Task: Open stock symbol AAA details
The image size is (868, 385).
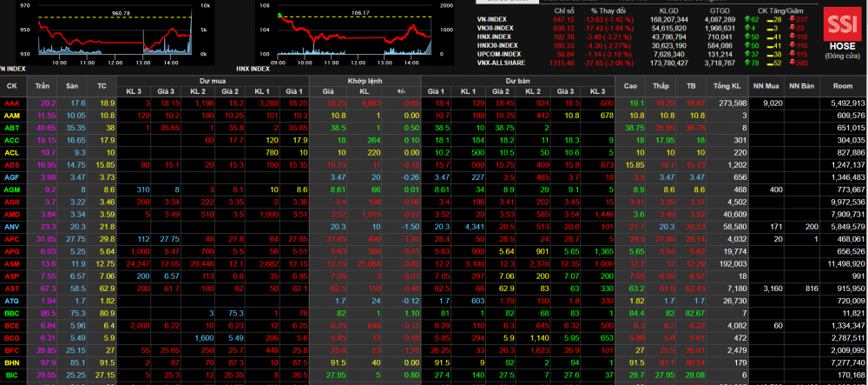Action: pyautogui.click(x=12, y=103)
